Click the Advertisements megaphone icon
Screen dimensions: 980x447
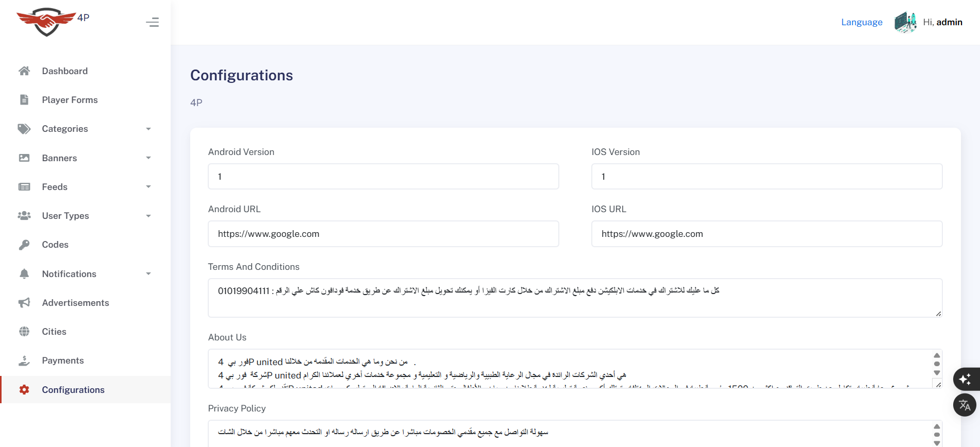coord(24,302)
